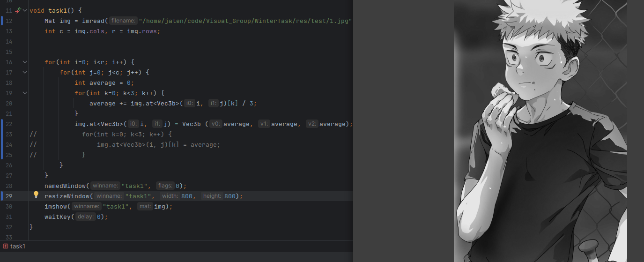Screen dimensions: 644x262
Task: Click the 'filename:' inlay hint in imread
Action: (x=123, y=21)
